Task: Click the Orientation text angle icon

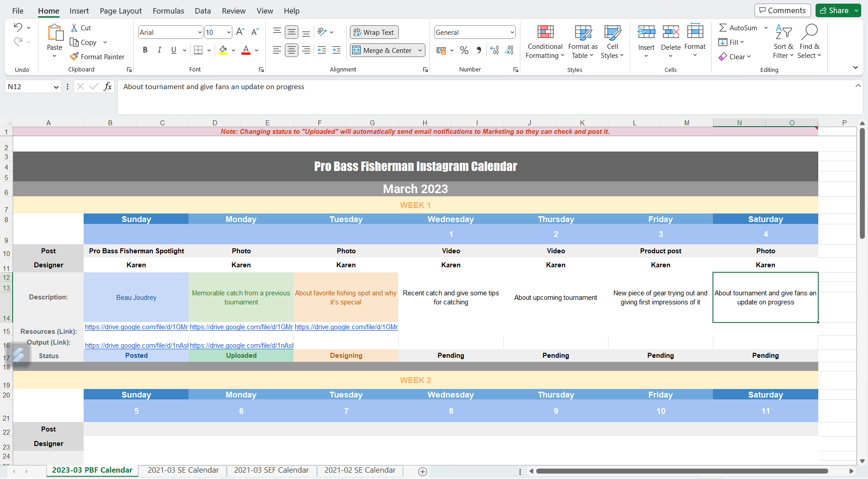Action: pos(322,32)
